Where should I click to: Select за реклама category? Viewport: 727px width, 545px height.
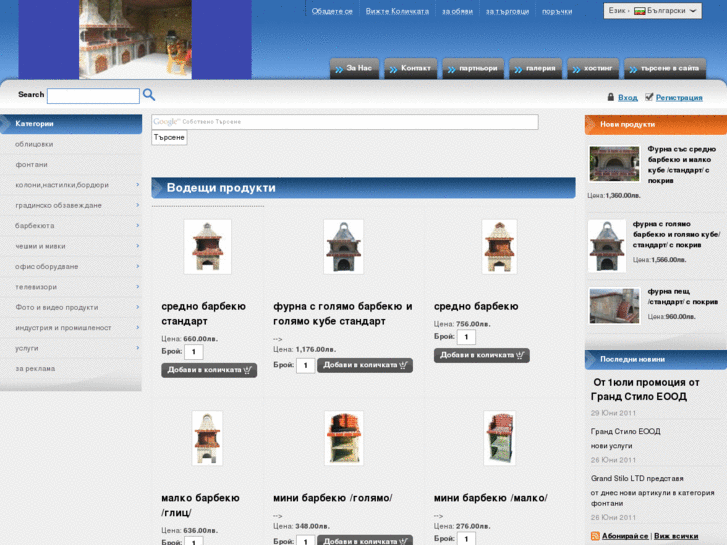[71, 369]
